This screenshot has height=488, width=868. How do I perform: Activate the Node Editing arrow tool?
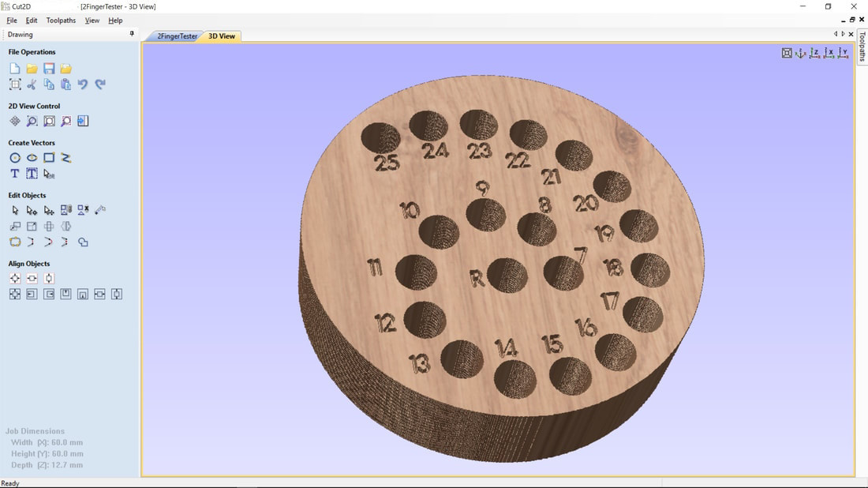(x=32, y=211)
